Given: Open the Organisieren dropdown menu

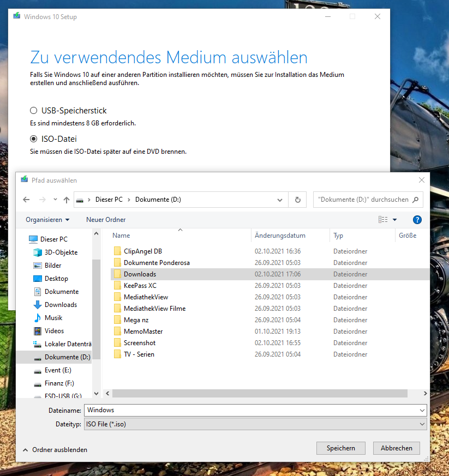Looking at the screenshot, I should (47, 220).
